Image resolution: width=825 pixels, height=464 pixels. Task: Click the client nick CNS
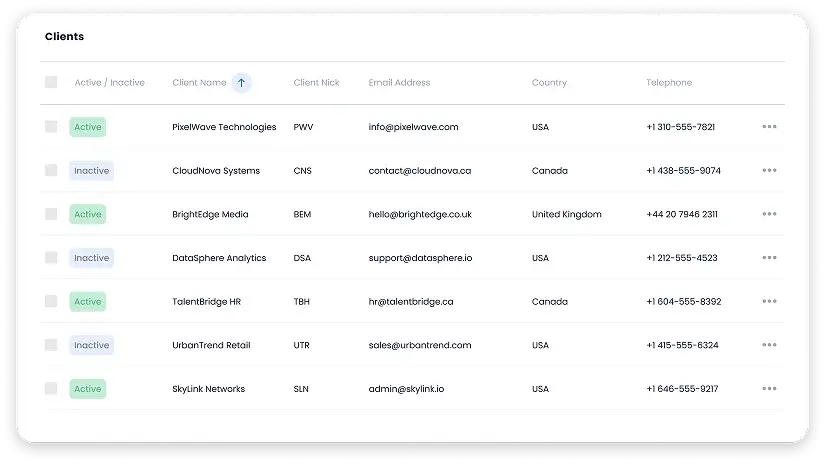point(303,170)
